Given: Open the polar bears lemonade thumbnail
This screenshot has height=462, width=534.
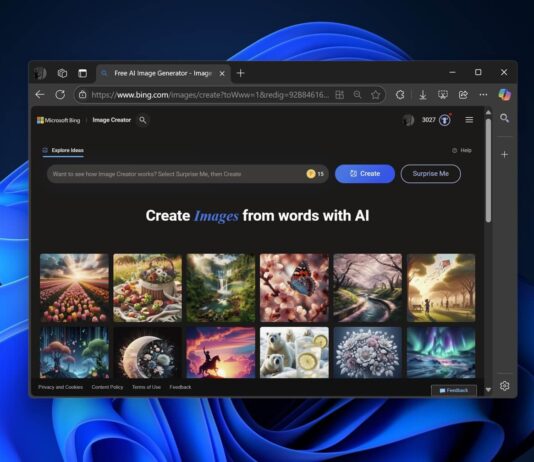Looking at the screenshot, I should (x=294, y=352).
